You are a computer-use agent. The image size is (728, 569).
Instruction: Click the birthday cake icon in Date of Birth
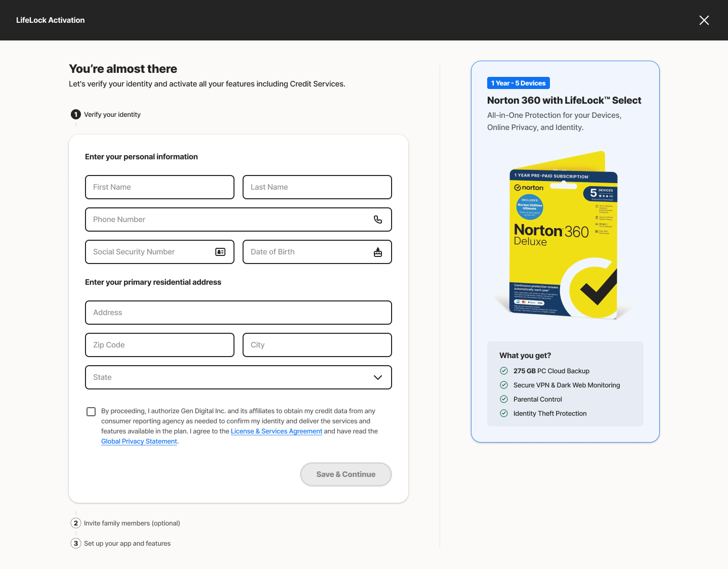378,252
